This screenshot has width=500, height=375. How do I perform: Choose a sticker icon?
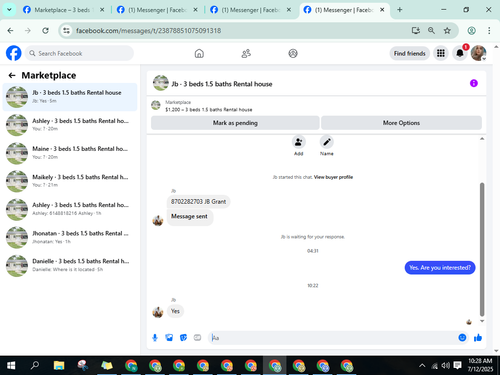click(x=183, y=338)
